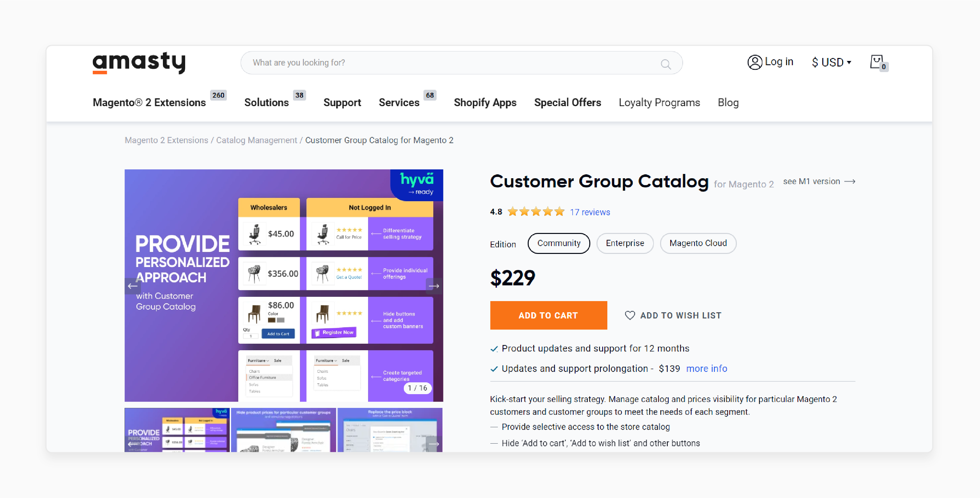This screenshot has height=498, width=980.
Task: Click ADD TO CART button
Action: 547,316
